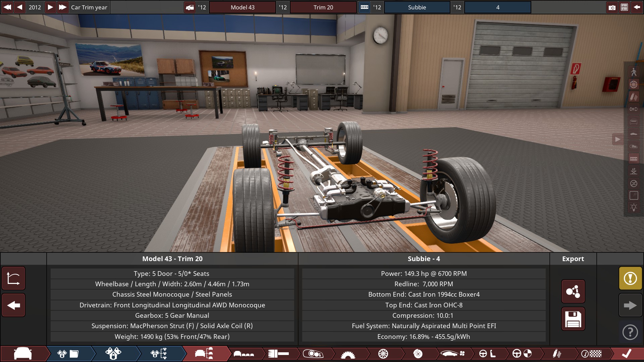644x362 pixels.
Task: Increase car trim year by one
Action: tap(50, 7)
